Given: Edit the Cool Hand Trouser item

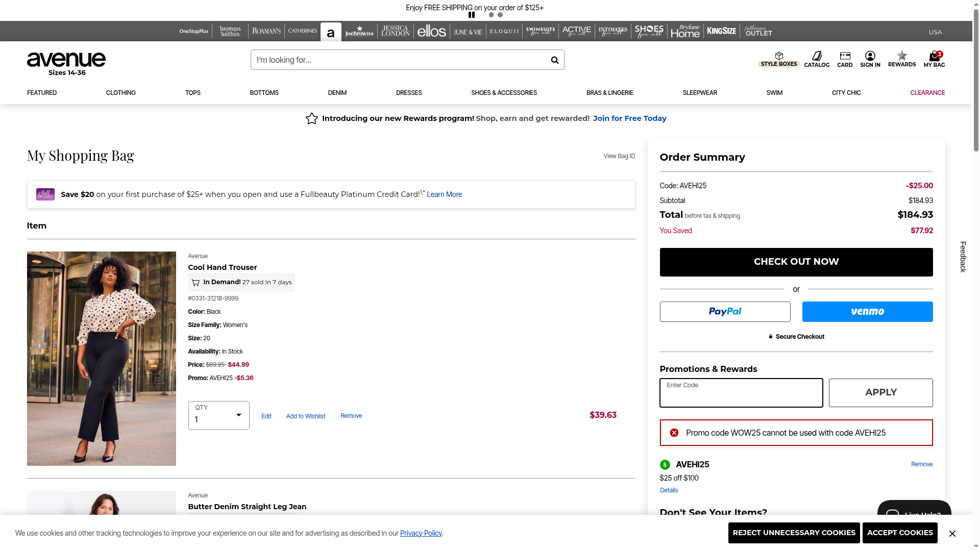Looking at the screenshot, I should coord(266,416).
